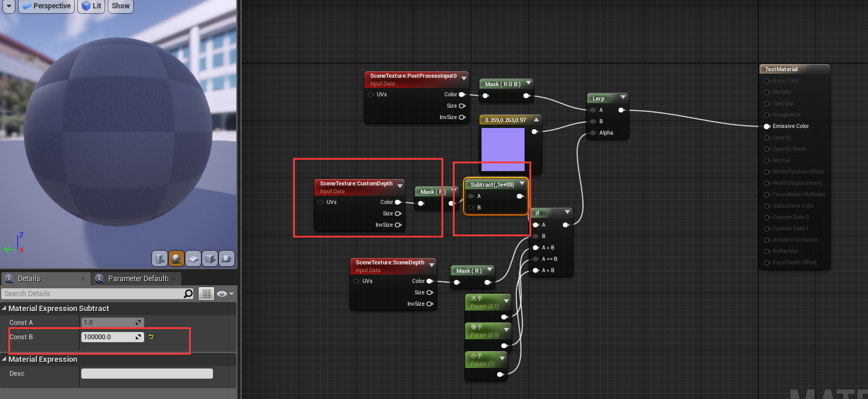Screen dimensions: 868x399
Task: Click the Show button above the preview
Action: [x=120, y=6]
